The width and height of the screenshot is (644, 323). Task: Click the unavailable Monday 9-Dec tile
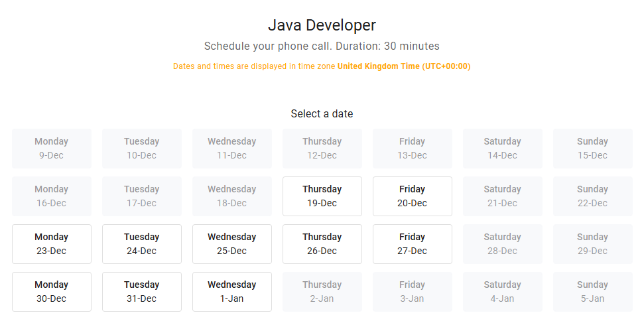[x=52, y=149]
